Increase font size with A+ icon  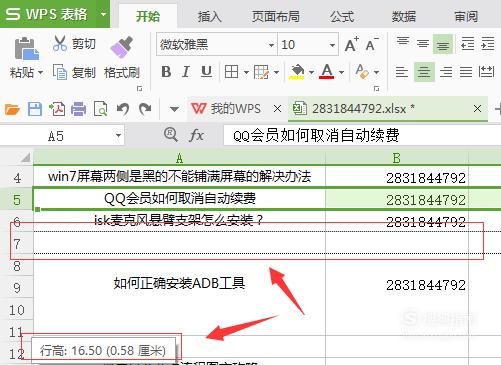click(x=351, y=44)
